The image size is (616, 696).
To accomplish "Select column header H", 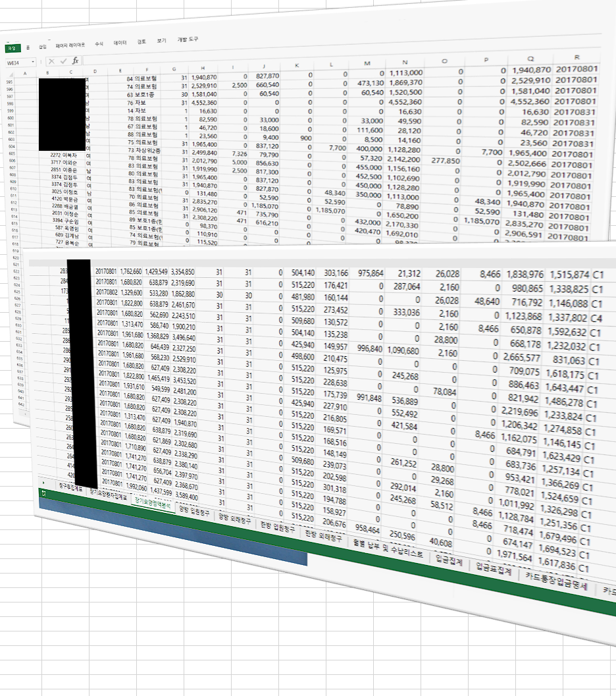I will click(203, 67).
